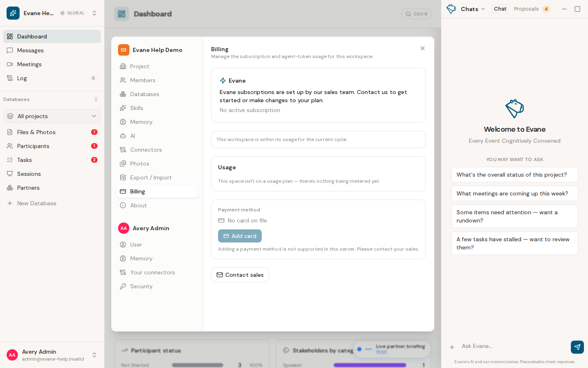Switch to the Proposals tab
588x368 pixels.
pyautogui.click(x=532, y=9)
